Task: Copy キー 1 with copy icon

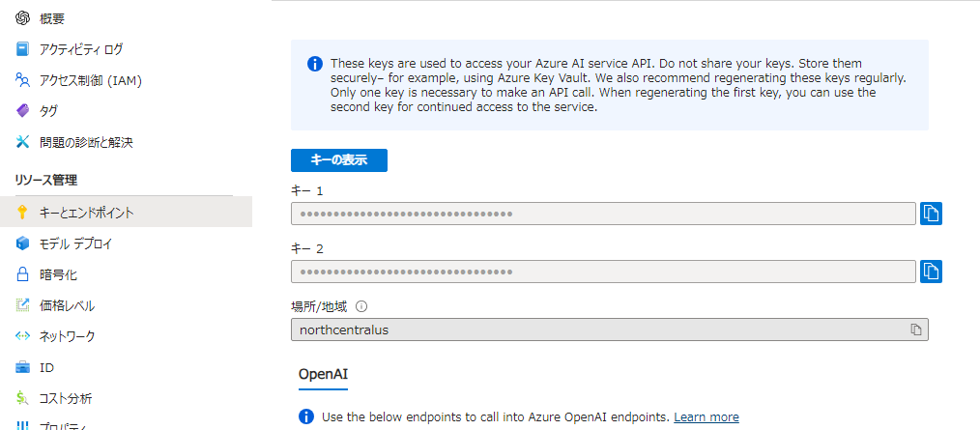Action: 931,214
